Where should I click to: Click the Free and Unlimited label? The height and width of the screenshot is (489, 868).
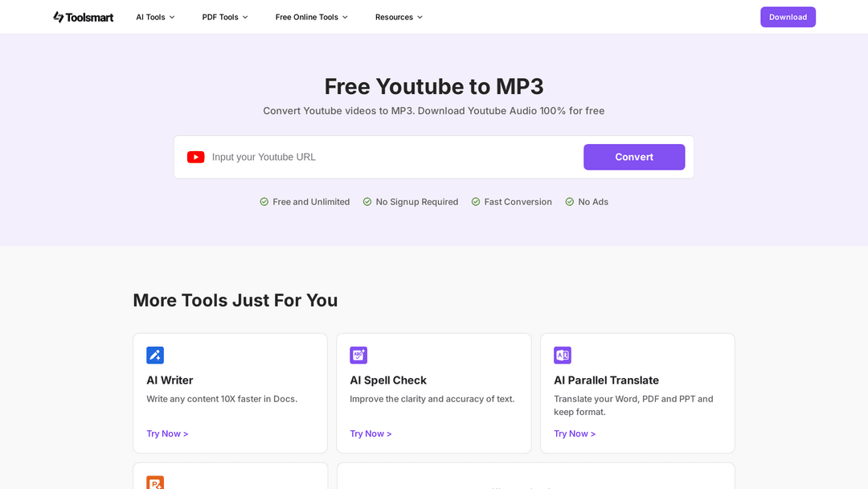tap(311, 202)
